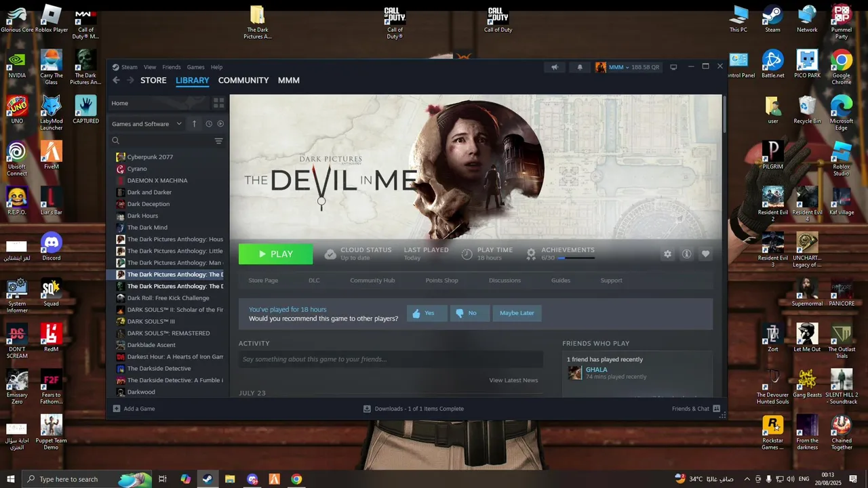Viewport: 868px width, 488px height.
Task: Open the Friends menu
Action: click(172, 67)
